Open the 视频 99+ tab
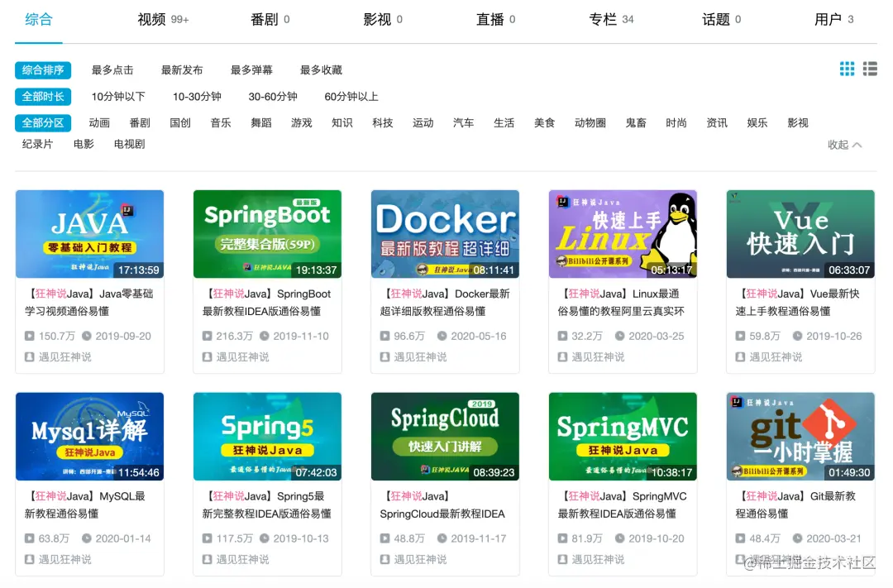This screenshot has height=588, width=893. [163, 19]
